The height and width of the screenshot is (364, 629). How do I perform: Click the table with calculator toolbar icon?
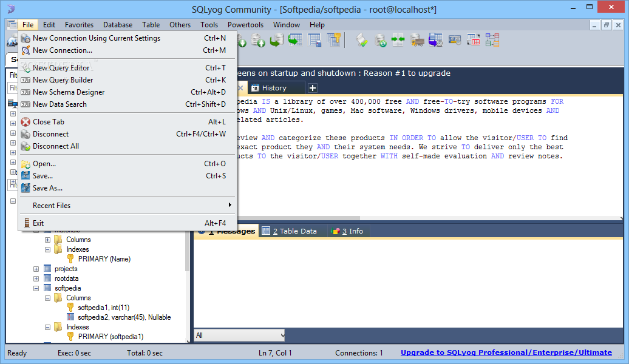point(314,40)
